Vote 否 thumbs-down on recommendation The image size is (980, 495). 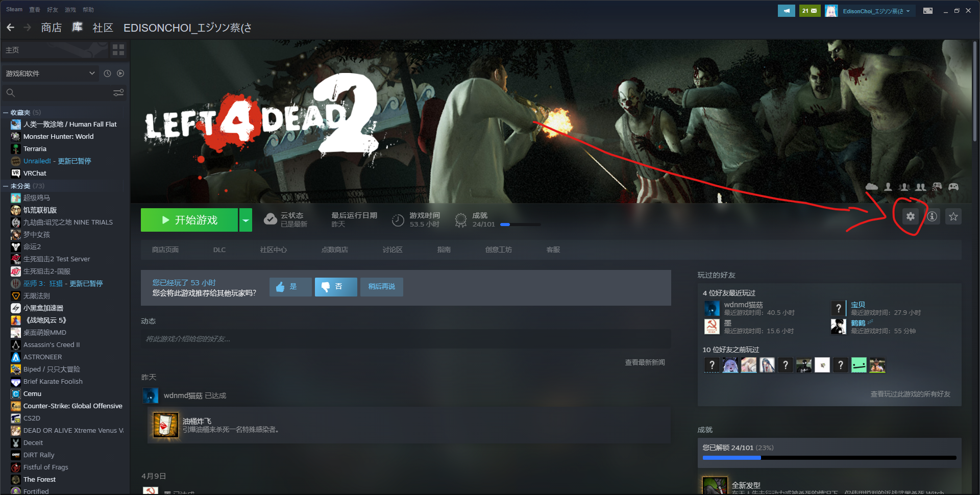[336, 287]
